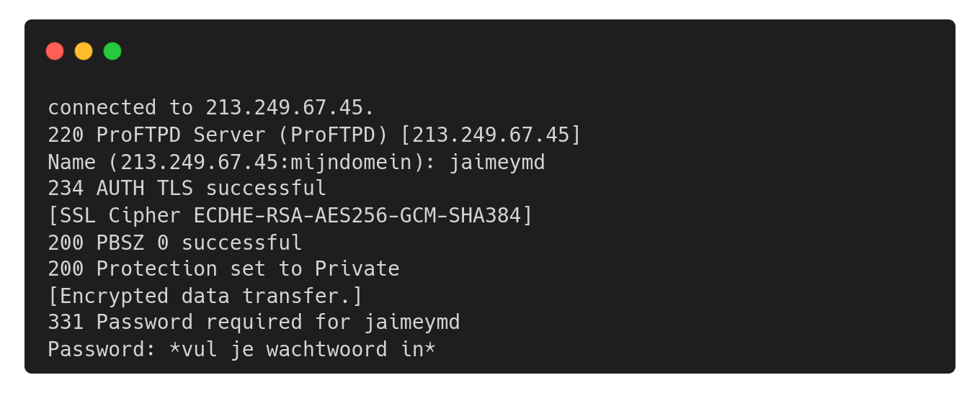Image resolution: width=980 pixels, height=393 pixels.
Task: Click '200 Protection set to Private' line
Action: (223, 269)
